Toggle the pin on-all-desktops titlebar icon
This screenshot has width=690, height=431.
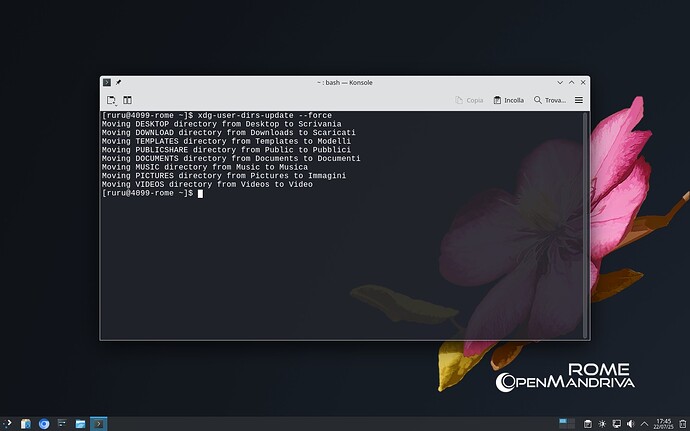(x=118, y=82)
